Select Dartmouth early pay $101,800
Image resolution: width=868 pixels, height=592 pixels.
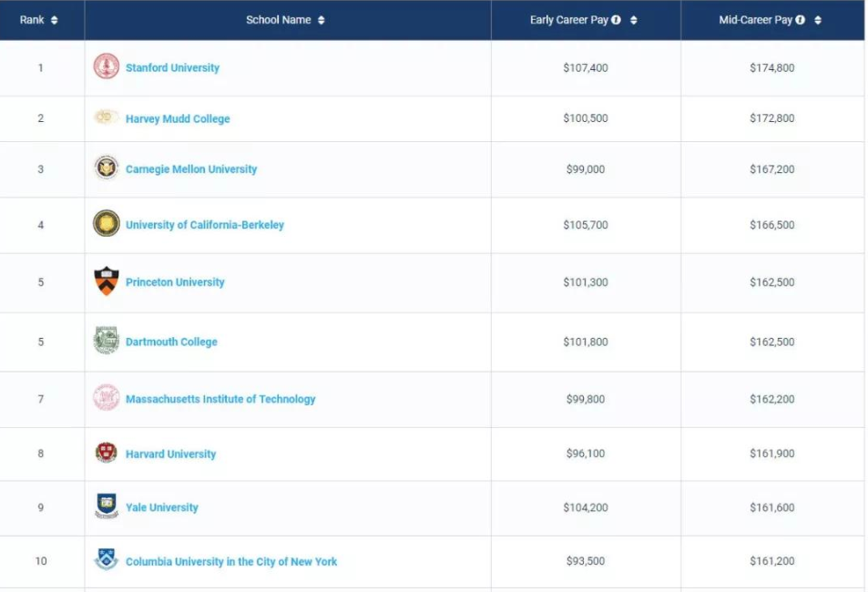pos(585,342)
